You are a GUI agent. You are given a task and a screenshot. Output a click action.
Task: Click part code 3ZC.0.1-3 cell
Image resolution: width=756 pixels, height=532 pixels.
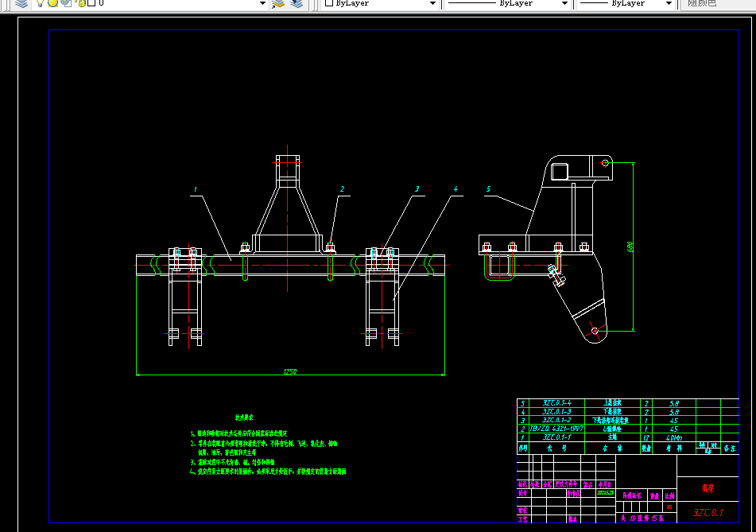(x=557, y=412)
